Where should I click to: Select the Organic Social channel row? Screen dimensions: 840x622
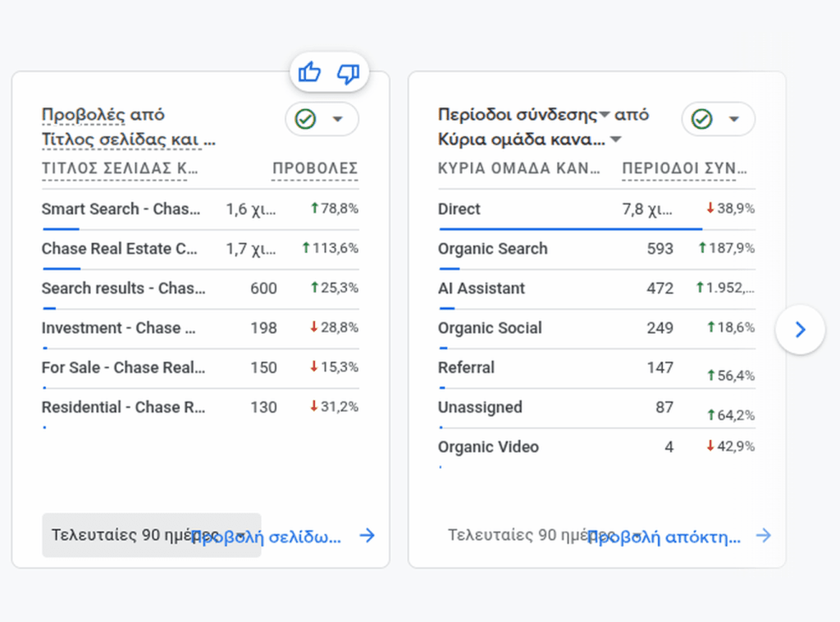click(x=597, y=328)
